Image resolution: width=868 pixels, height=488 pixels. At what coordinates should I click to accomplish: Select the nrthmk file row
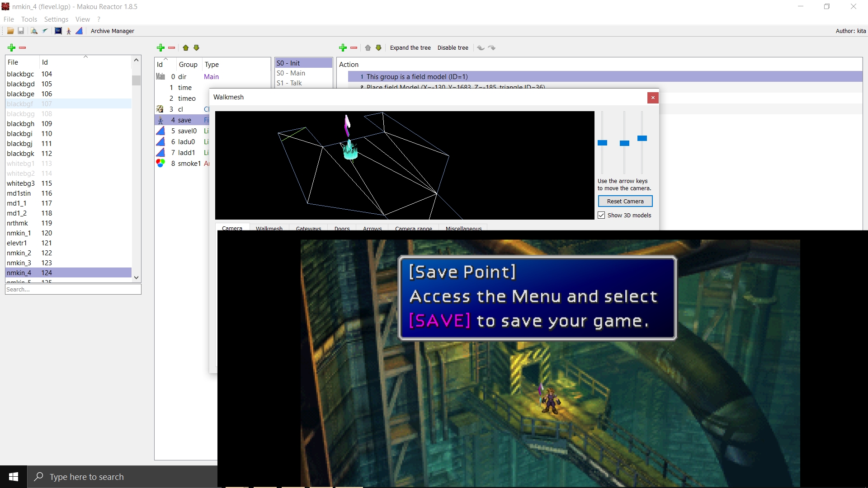tap(68, 223)
